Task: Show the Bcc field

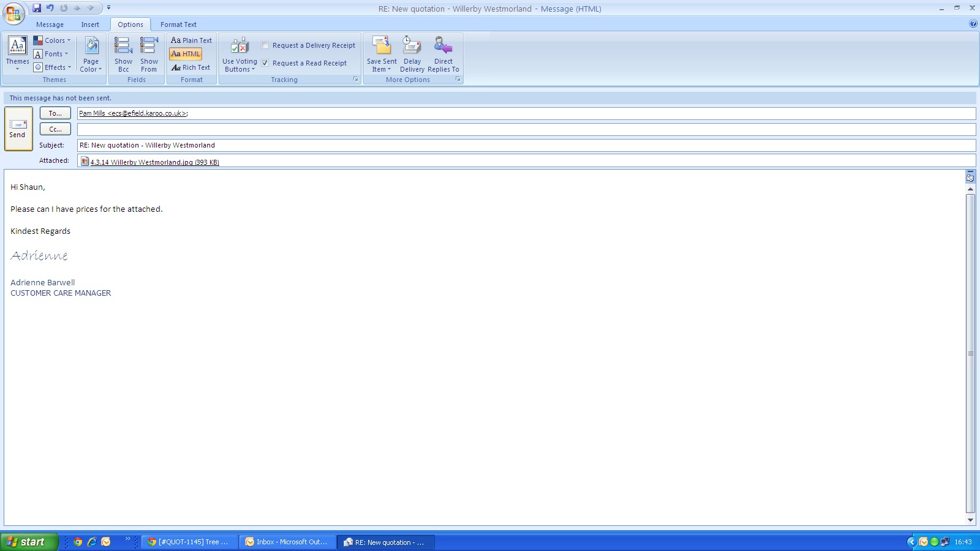Action: [x=123, y=54]
